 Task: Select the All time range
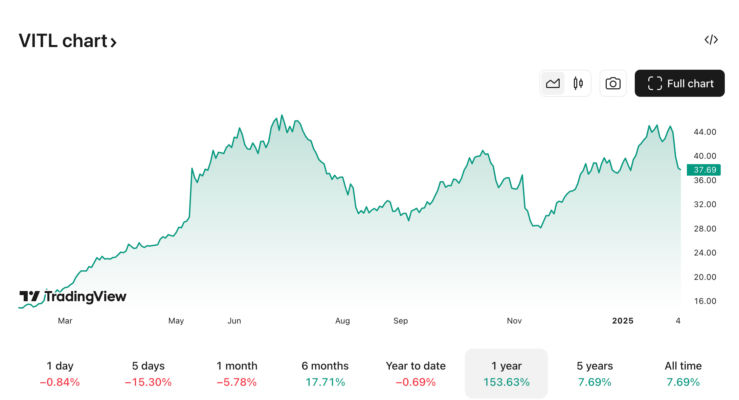(x=683, y=373)
